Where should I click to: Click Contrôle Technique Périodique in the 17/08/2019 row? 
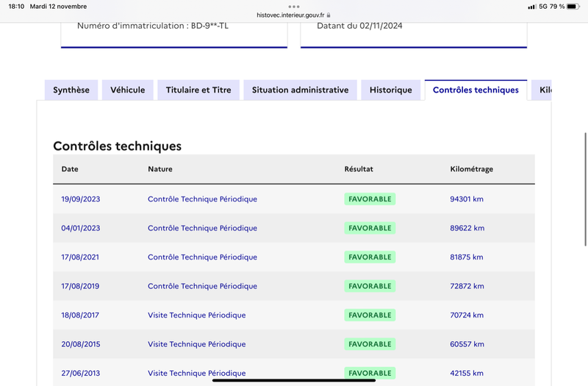[203, 286]
